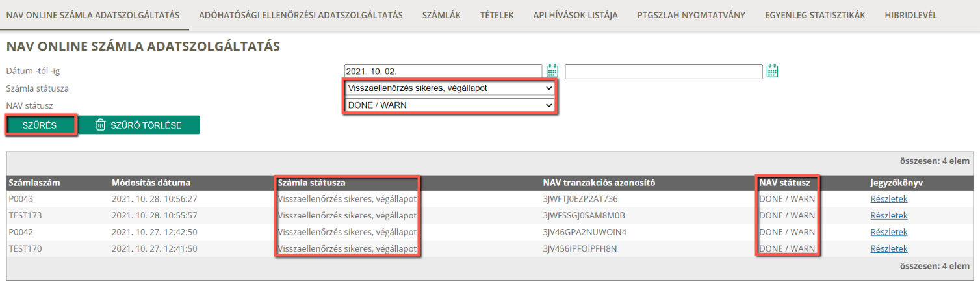Click DONE / WARN status in P0043 row
Image resolution: width=980 pixels, height=290 pixels.
[x=787, y=199]
